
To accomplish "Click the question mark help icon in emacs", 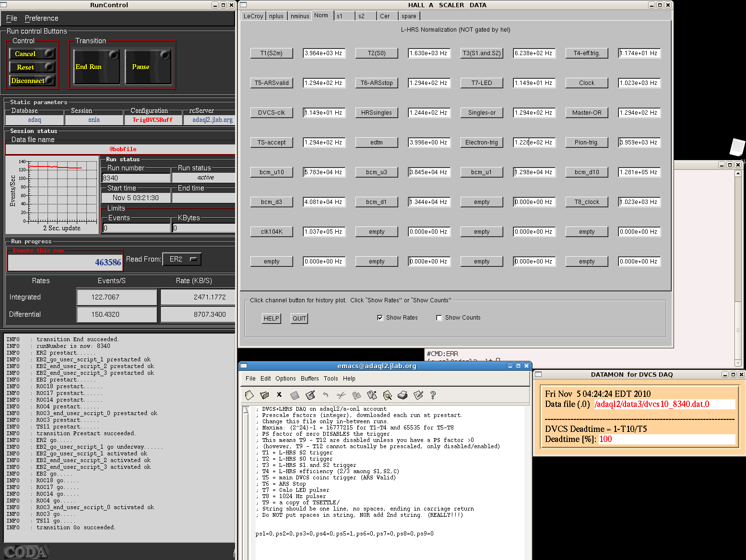I will click(x=433, y=395).
